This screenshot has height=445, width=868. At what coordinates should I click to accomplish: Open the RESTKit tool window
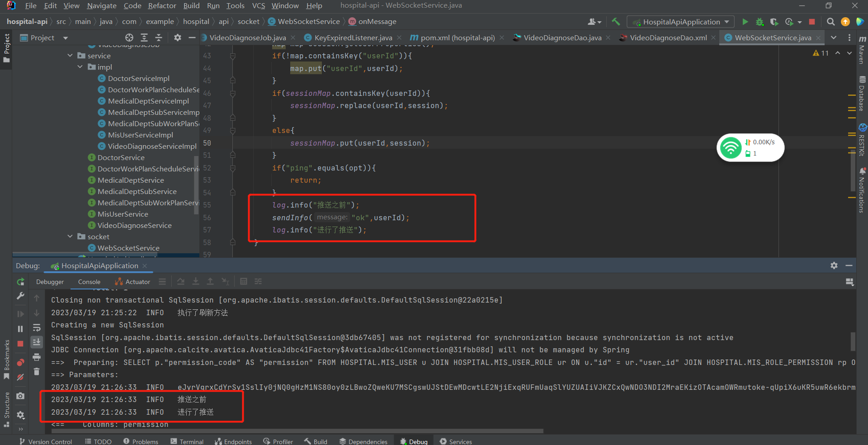click(x=862, y=140)
